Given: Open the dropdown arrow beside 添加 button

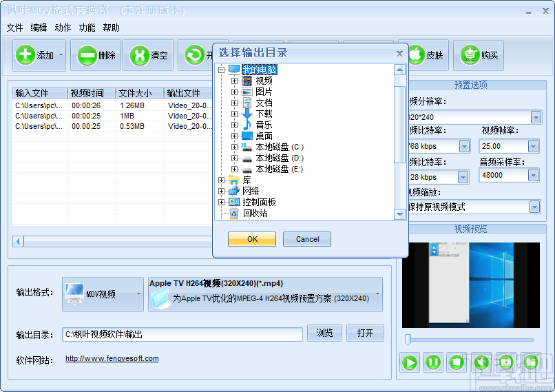Looking at the screenshot, I should (61, 55).
